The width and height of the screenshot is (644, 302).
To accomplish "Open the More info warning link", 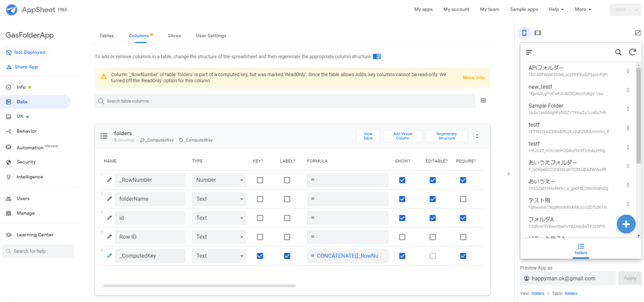I will 474,78.
